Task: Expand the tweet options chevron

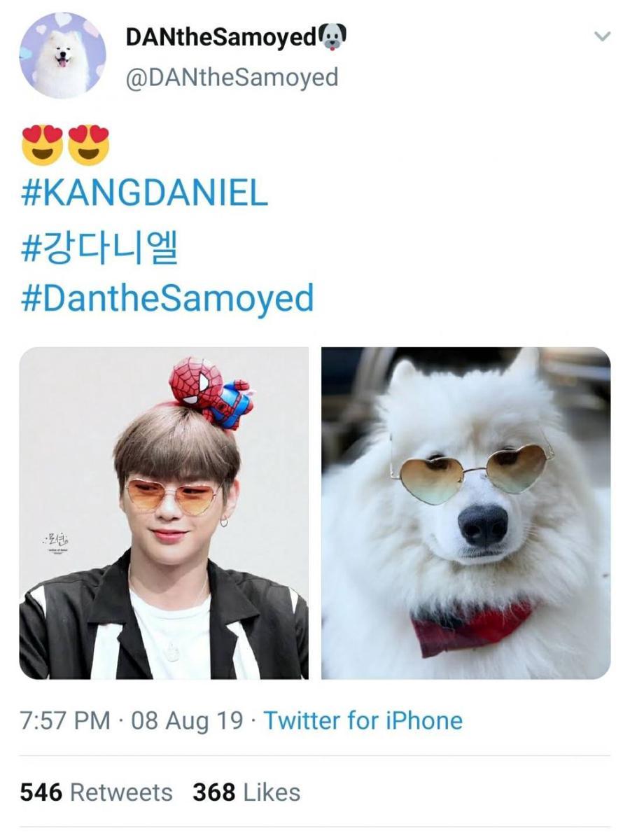Action: pyautogui.click(x=602, y=36)
